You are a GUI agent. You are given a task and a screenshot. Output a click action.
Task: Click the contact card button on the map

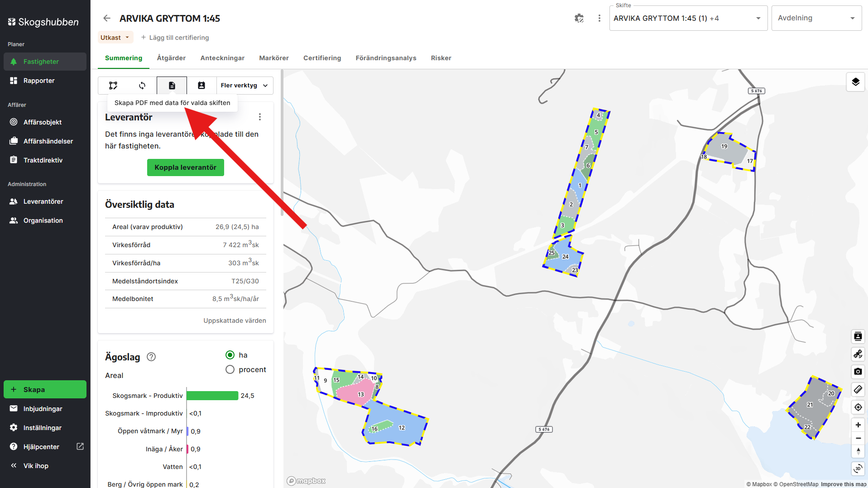pos(858,336)
